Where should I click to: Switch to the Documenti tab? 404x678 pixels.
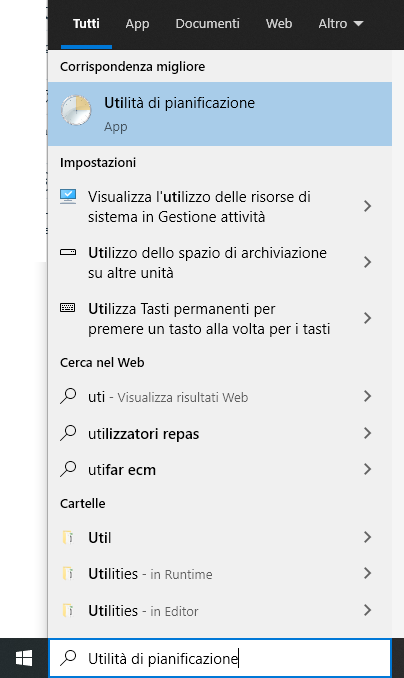click(207, 23)
